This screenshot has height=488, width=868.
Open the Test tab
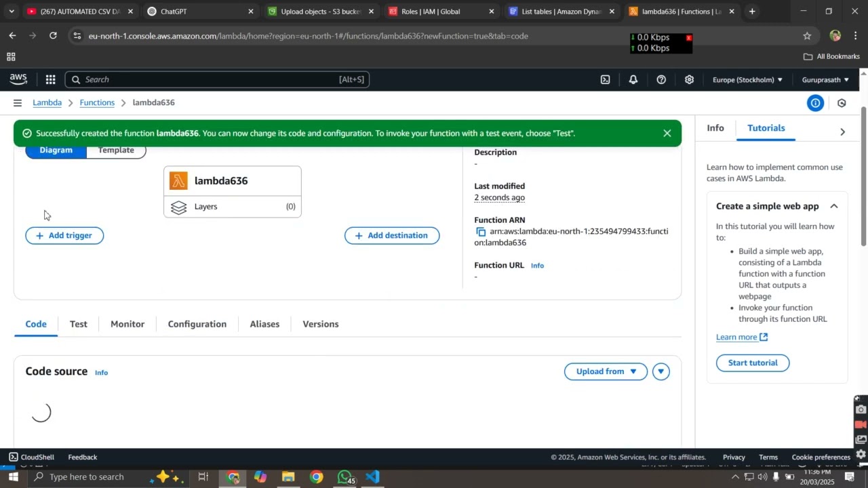click(79, 324)
